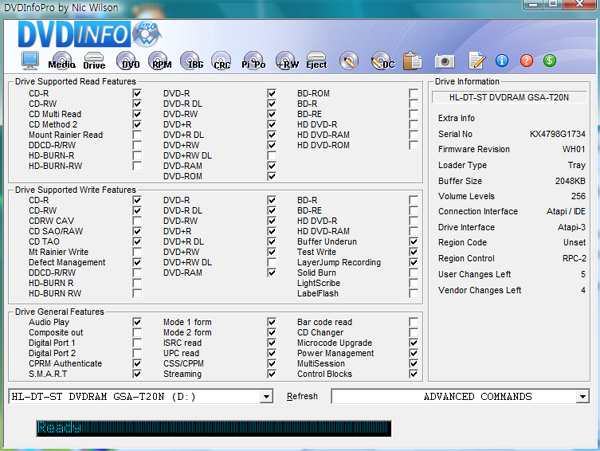Toggle Defect Management checkbox
The image size is (600, 451).
pyautogui.click(x=137, y=262)
